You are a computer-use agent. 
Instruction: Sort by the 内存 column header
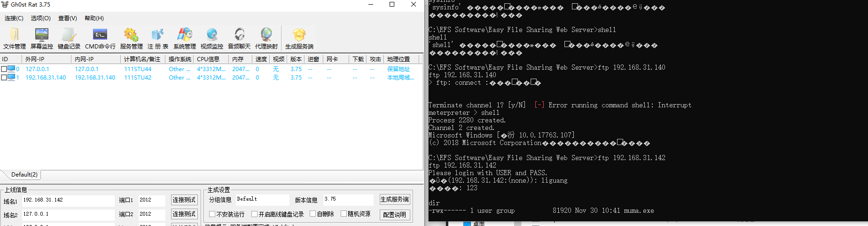pyautogui.click(x=241, y=59)
